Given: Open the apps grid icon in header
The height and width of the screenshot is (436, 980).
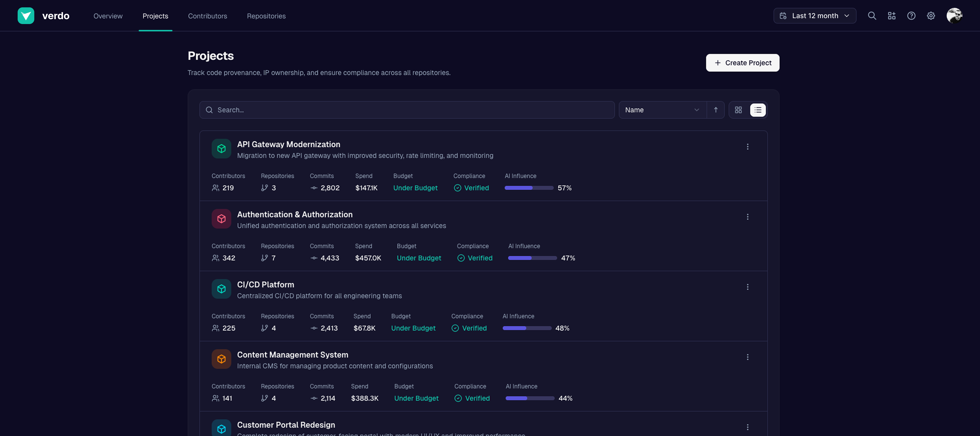Looking at the screenshot, I should (891, 16).
